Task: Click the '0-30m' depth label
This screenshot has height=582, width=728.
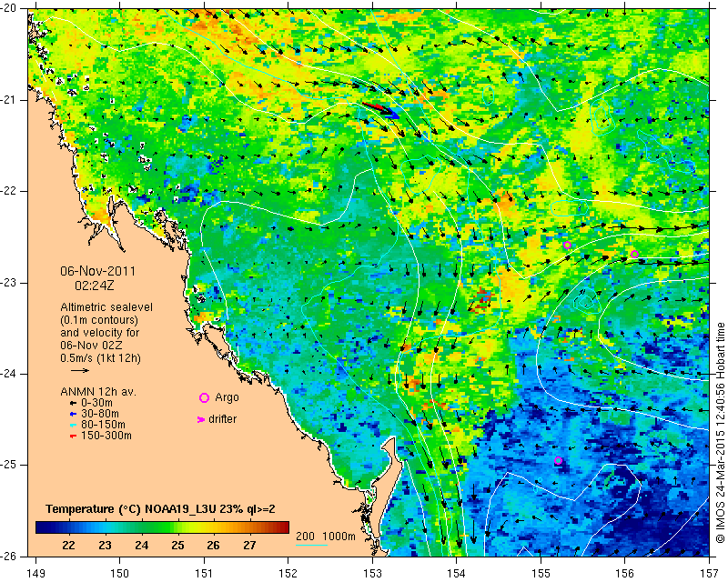Action: point(96,403)
